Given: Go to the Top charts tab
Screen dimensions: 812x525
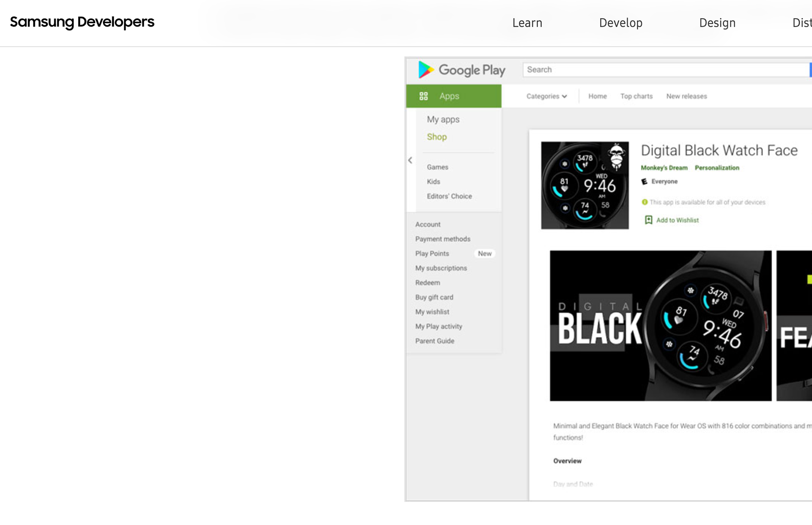Looking at the screenshot, I should (636, 96).
